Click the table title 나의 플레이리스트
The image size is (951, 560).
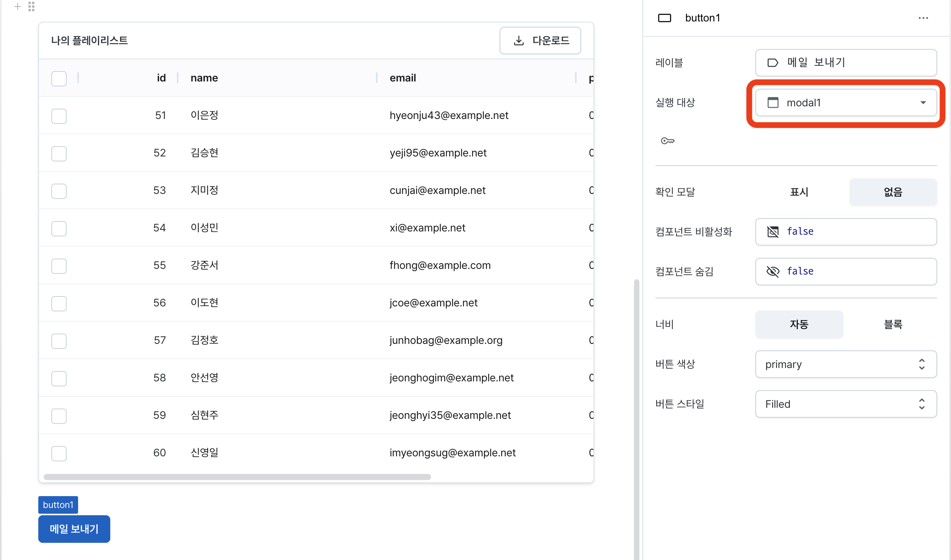90,41
